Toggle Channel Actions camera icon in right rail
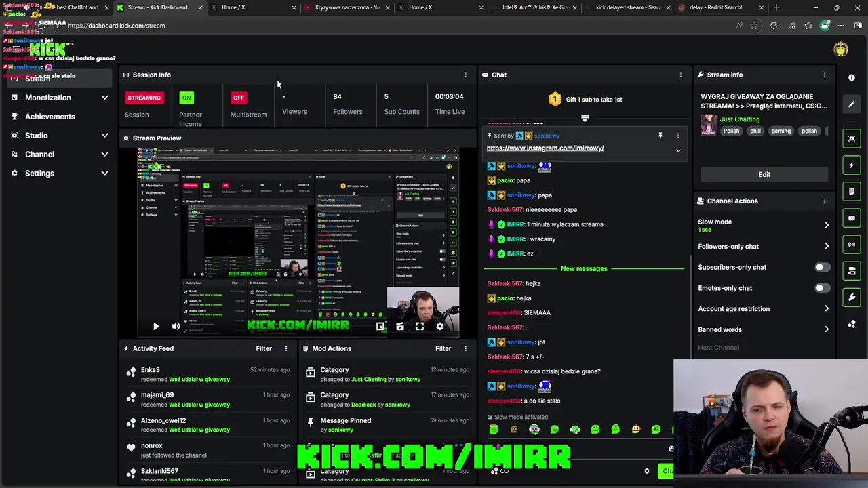 pyautogui.click(x=852, y=271)
